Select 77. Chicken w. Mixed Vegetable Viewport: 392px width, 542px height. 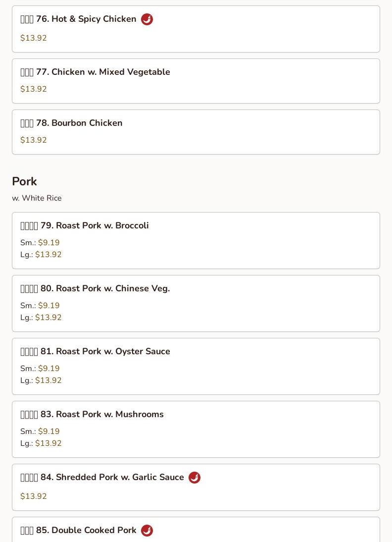[103, 72]
